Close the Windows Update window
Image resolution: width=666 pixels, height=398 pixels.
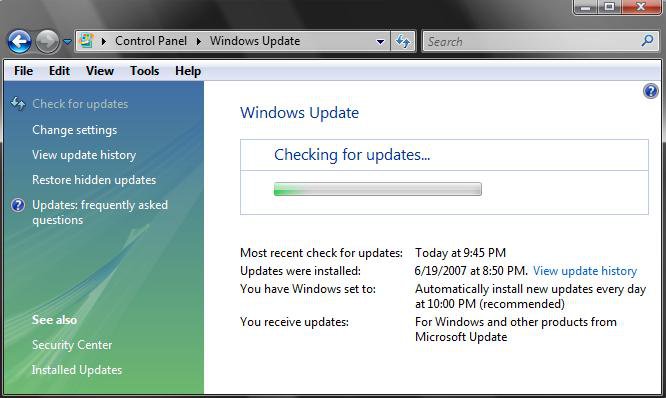click(x=641, y=7)
